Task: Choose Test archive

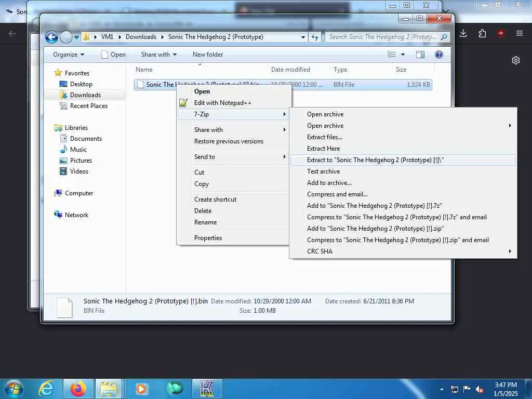Action: (x=403, y=171)
